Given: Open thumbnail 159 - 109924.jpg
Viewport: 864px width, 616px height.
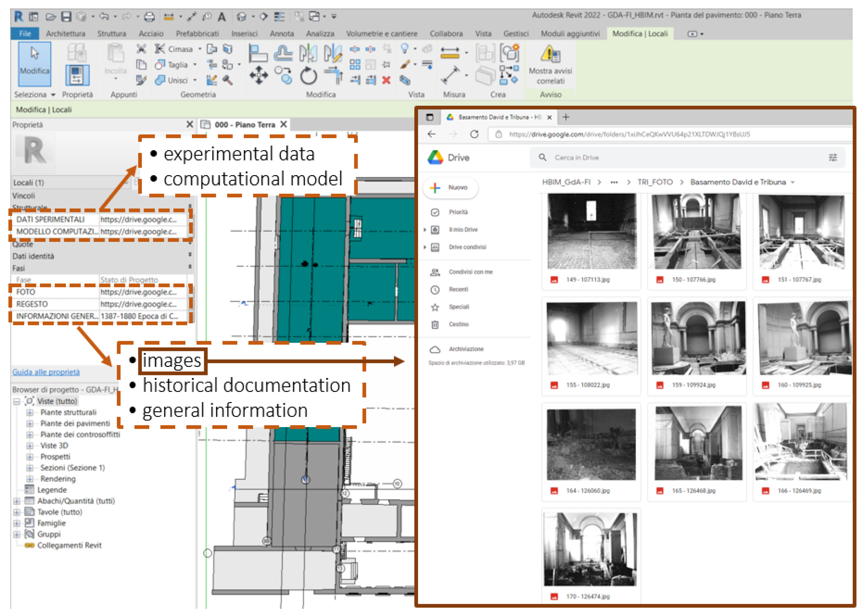Looking at the screenshot, I should coord(698,338).
